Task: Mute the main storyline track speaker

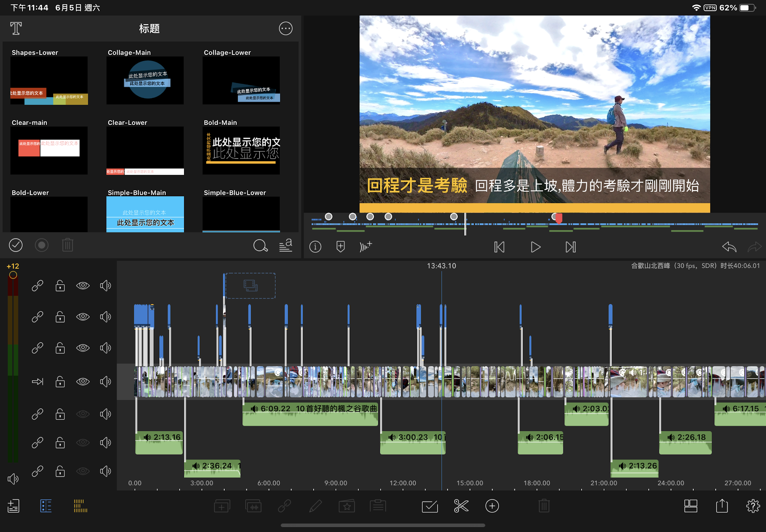Action: [x=105, y=381]
